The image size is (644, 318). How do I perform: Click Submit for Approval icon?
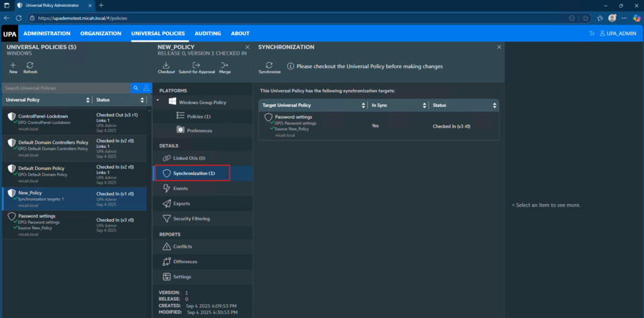pos(197,65)
